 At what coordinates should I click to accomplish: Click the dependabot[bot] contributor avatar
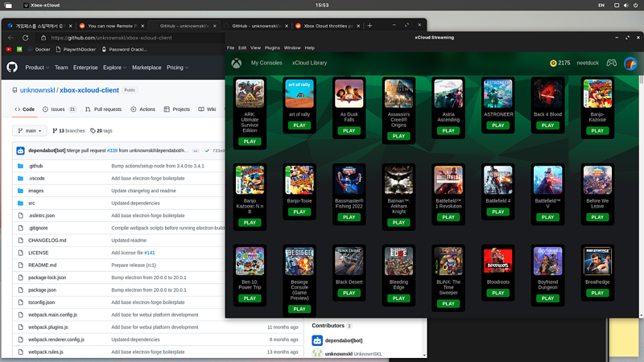tap(317, 340)
